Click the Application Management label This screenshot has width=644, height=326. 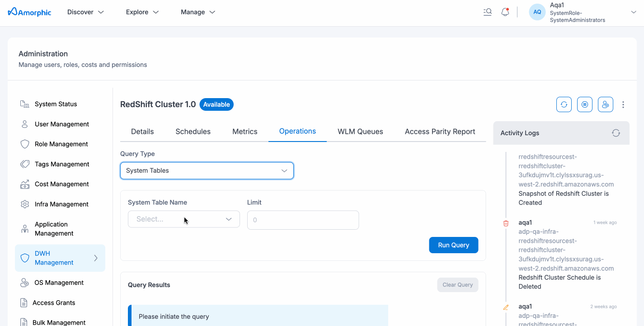coord(54,229)
